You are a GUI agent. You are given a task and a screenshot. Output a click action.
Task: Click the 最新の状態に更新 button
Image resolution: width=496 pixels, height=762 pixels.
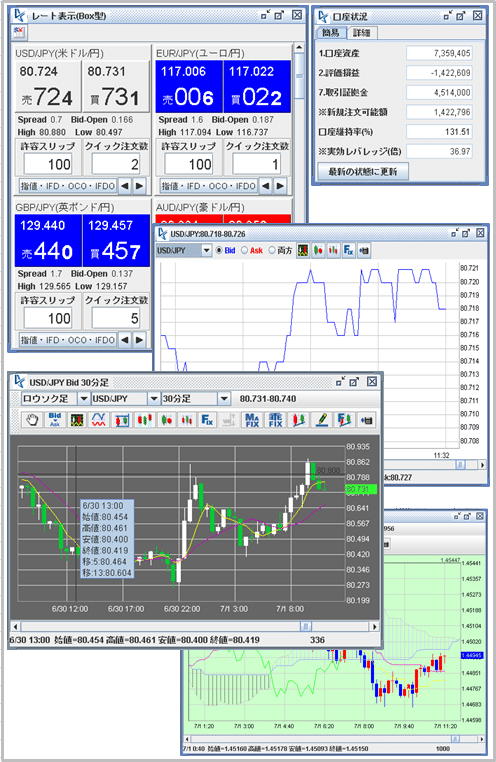point(363,172)
